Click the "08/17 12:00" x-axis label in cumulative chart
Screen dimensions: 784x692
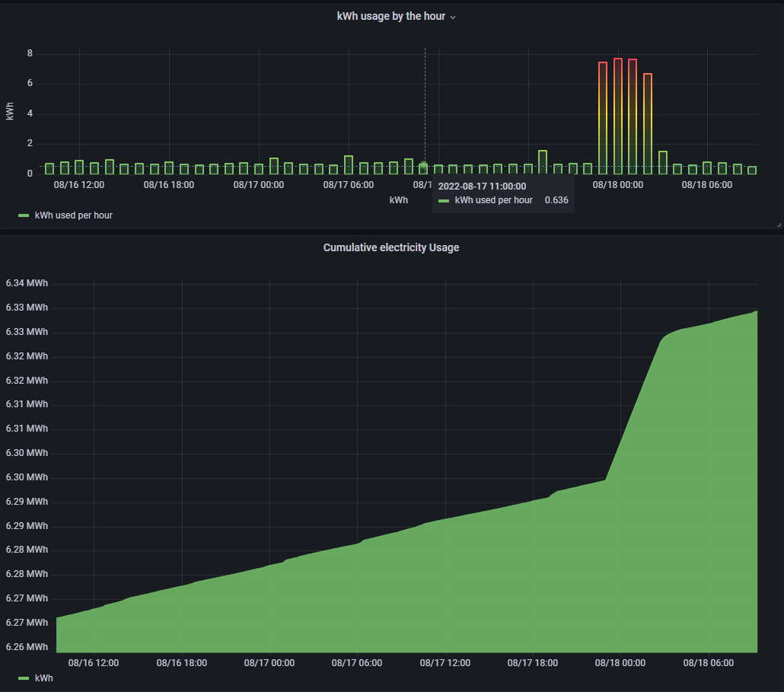click(445, 663)
